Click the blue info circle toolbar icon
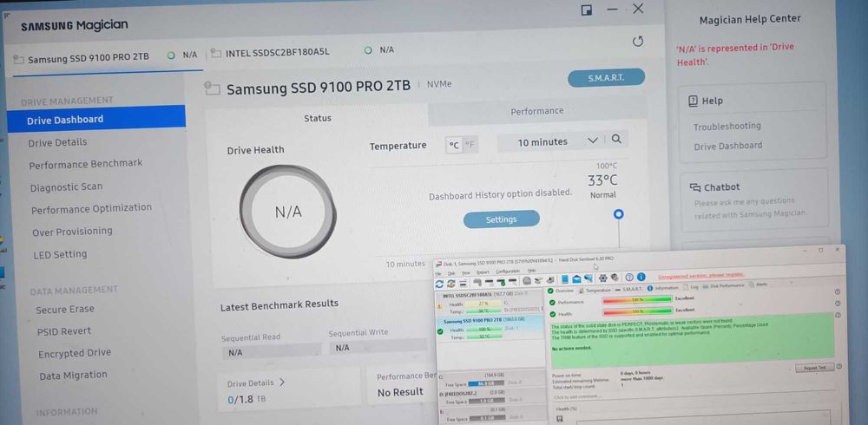 point(641,277)
